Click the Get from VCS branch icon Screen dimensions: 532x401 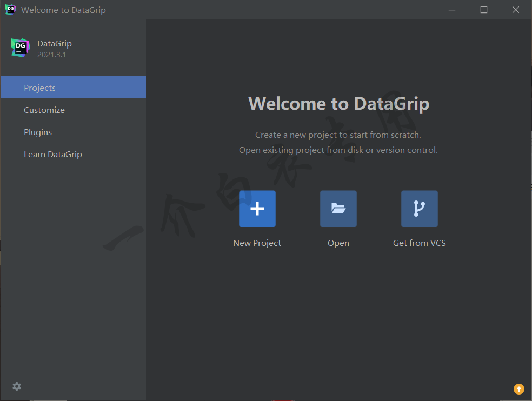420,209
